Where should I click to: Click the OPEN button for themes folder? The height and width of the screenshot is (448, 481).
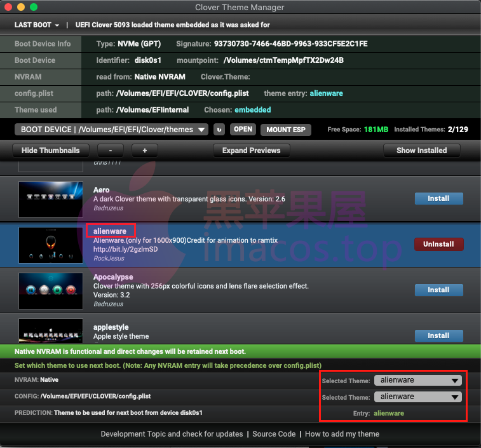tap(243, 129)
